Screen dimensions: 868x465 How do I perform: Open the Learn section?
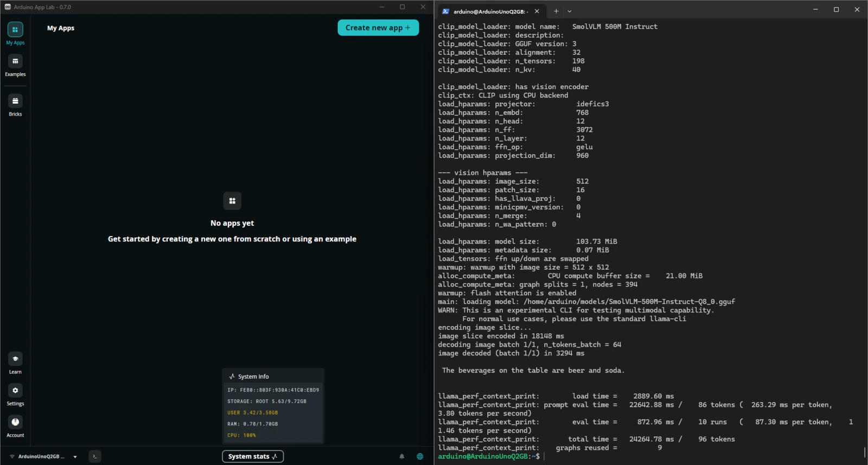(15, 364)
